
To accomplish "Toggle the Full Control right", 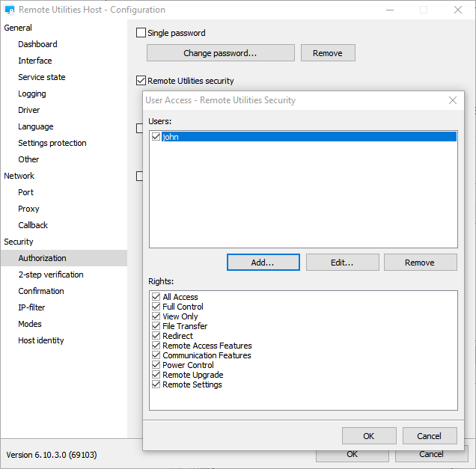I will tap(156, 306).
